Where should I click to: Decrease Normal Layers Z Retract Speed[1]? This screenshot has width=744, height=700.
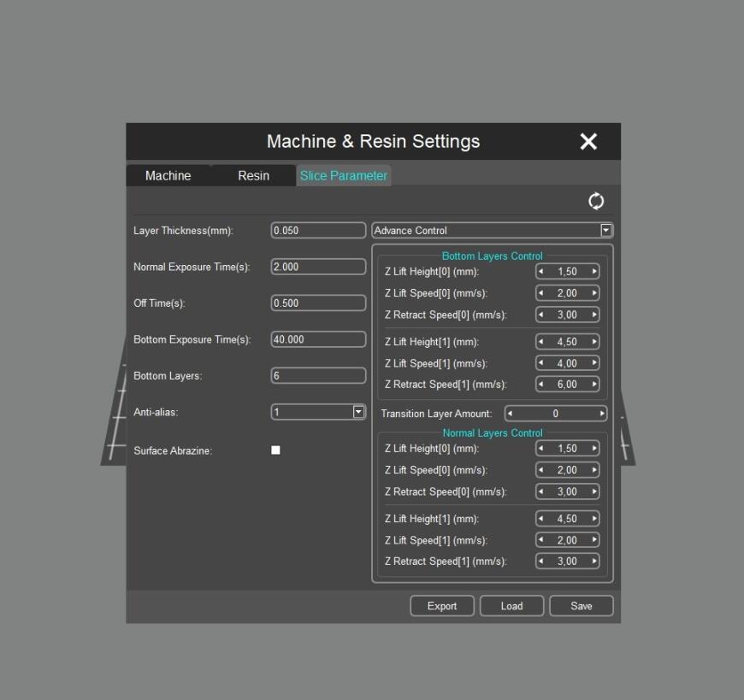541,561
